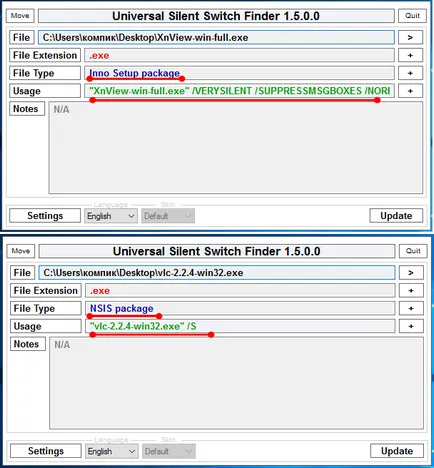Click File Extension label in XnView window
434x468 pixels.
(45, 55)
